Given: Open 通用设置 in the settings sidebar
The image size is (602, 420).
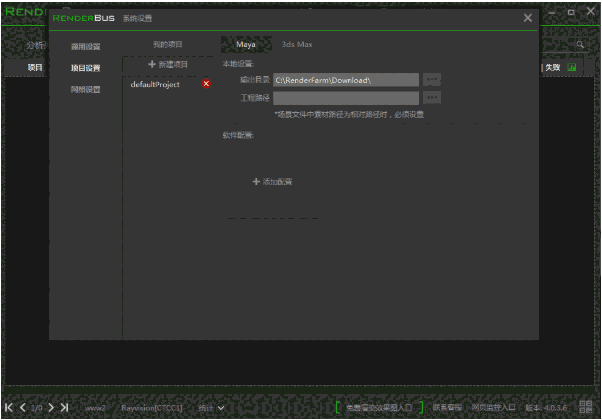Looking at the screenshot, I should click(x=86, y=46).
